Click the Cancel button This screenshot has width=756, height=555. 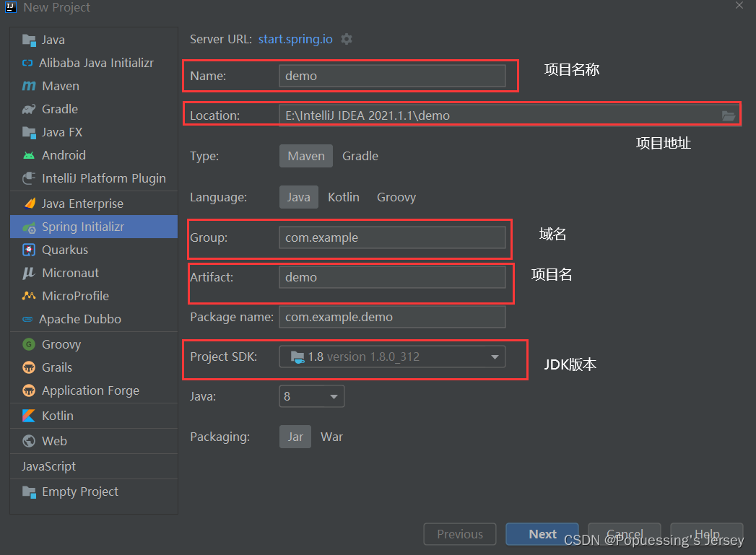(625, 534)
